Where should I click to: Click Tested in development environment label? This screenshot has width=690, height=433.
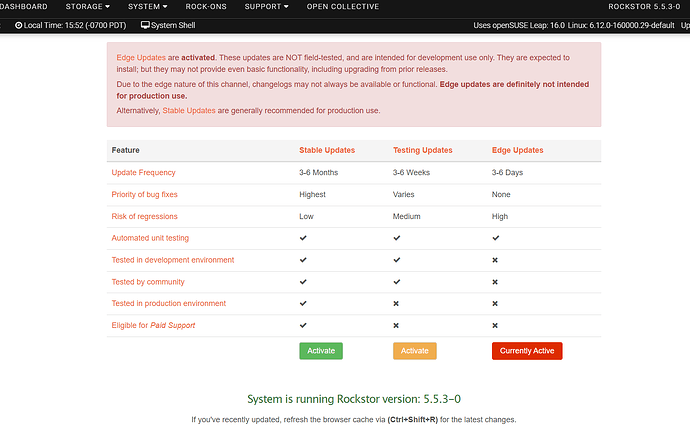click(x=173, y=260)
